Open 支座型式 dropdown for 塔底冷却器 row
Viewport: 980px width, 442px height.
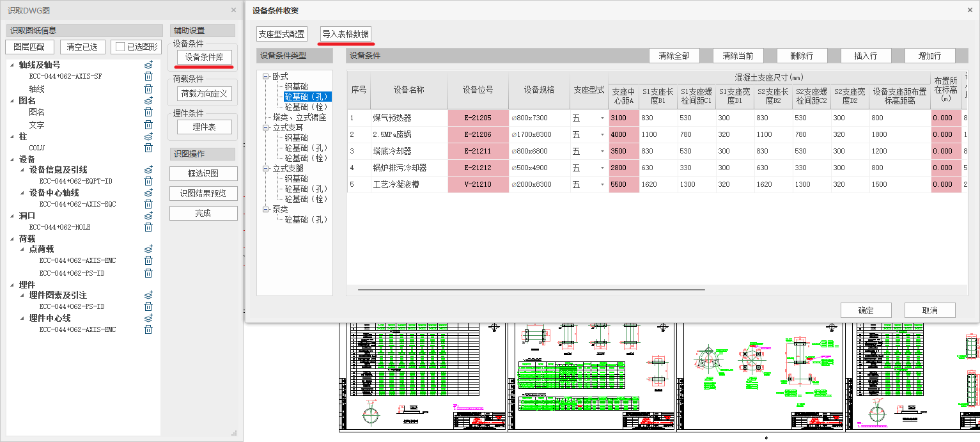tap(602, 151)
